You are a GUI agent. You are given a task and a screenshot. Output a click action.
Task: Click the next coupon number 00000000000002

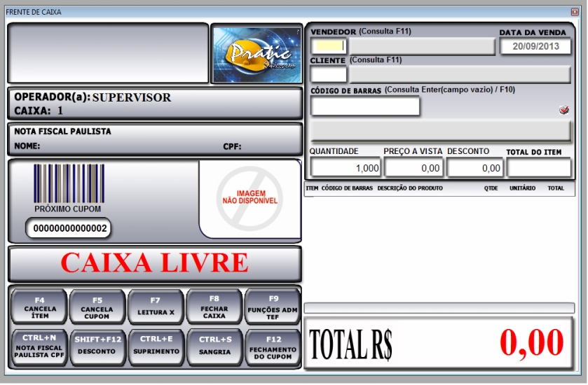click(69, 228)
